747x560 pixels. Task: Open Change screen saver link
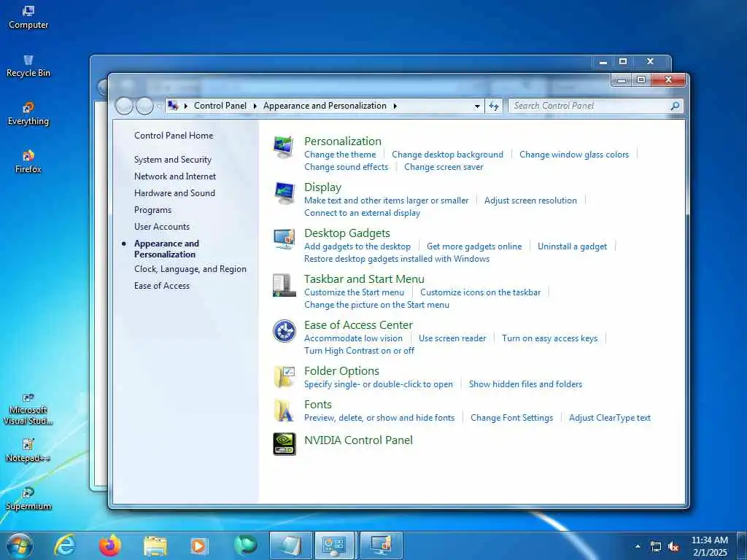point(444,167)
